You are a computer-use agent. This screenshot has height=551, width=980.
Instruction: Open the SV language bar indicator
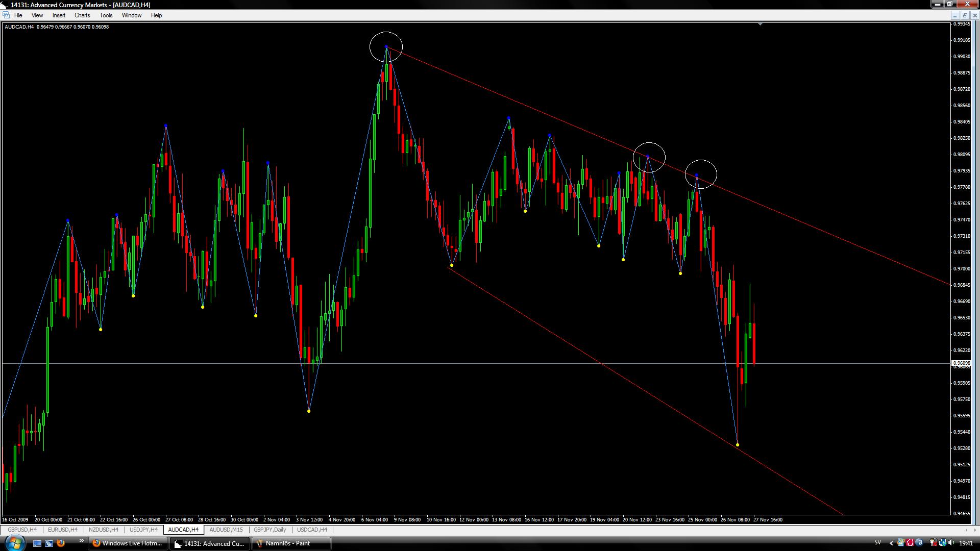tap(877, 542)
